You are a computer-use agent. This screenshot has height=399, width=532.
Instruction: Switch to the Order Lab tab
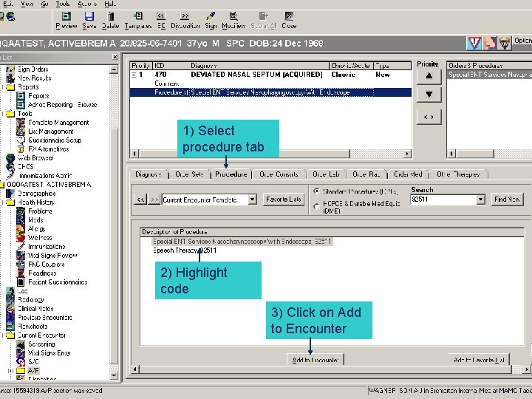click(326, 174)
